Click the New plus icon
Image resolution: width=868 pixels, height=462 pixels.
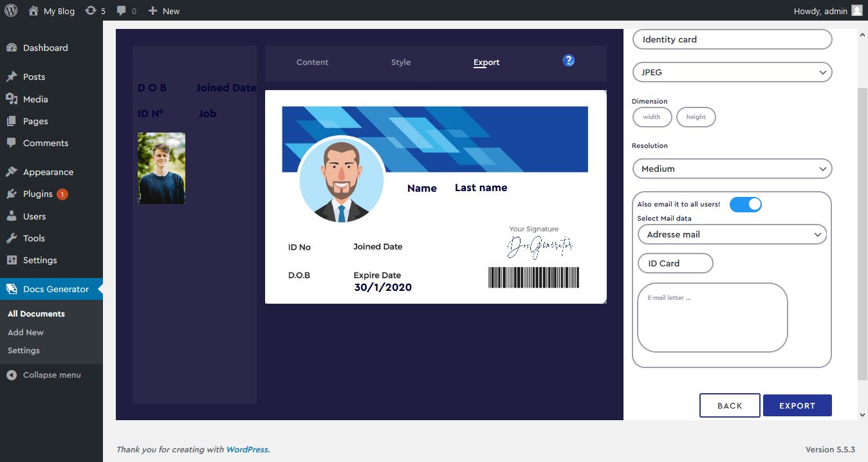(x=152, y=11)
